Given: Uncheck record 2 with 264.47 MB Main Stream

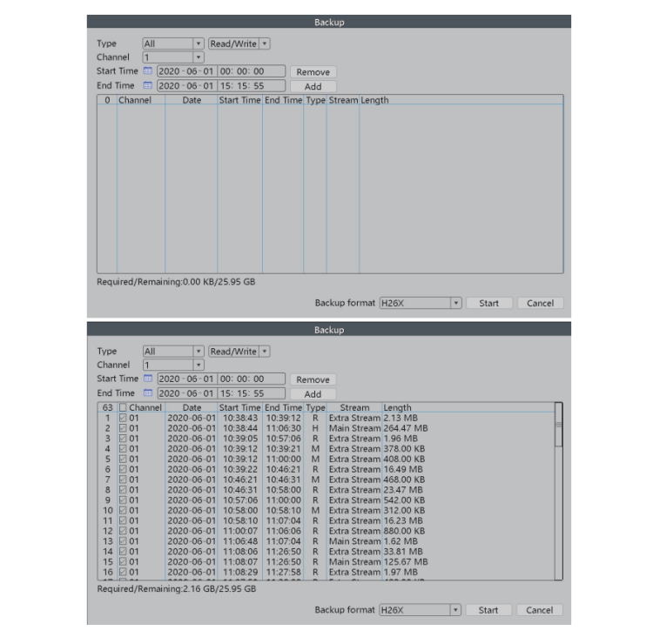Looking at the screenshot, I should pyautogui.click(x=123, y=428).
